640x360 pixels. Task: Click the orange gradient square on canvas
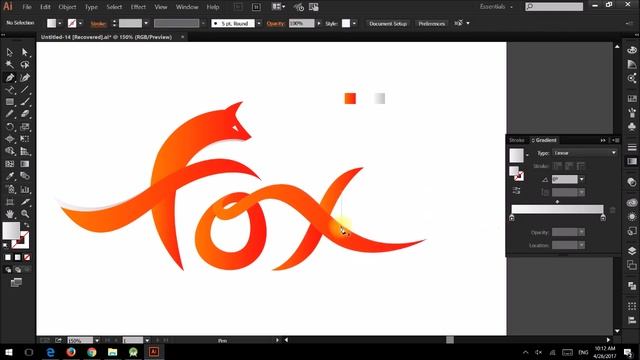(350, 98)
